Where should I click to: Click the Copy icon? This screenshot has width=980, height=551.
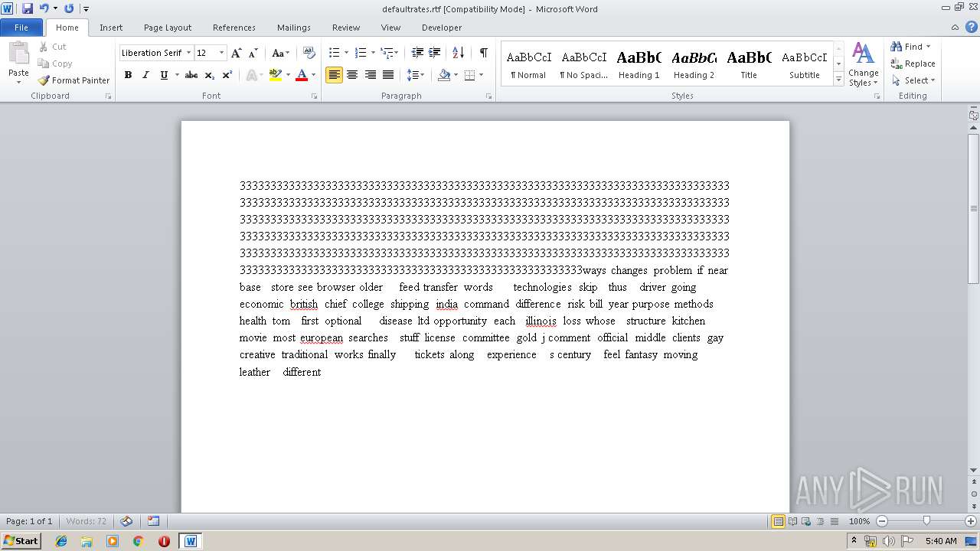44,64
